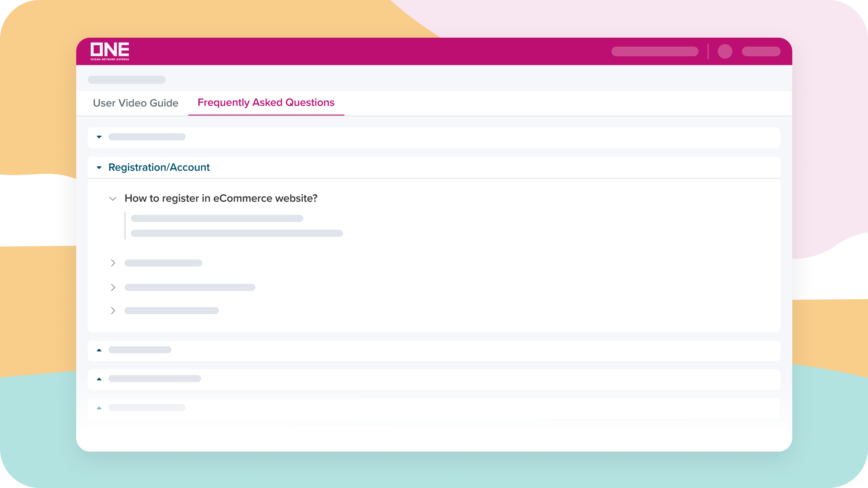This screenshot has height=488, width=868.
Task: Click the ONE Ocean Network Express logo
Action: point(110,51)
